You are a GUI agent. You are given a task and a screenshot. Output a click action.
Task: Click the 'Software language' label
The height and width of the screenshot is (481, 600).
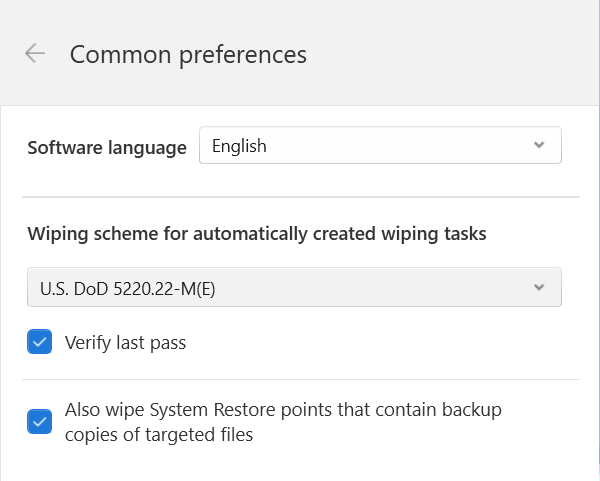coord(107,148)
